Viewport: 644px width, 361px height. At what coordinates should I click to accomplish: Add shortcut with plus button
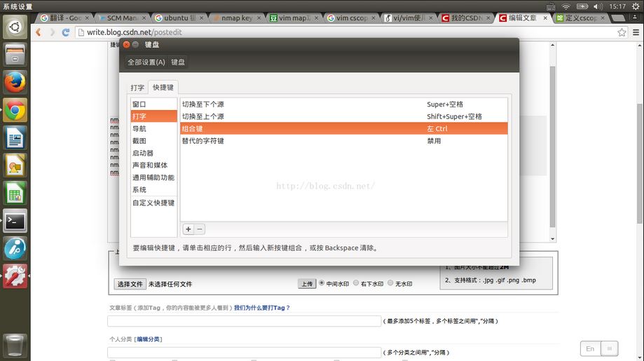click(x=188, y=229)
